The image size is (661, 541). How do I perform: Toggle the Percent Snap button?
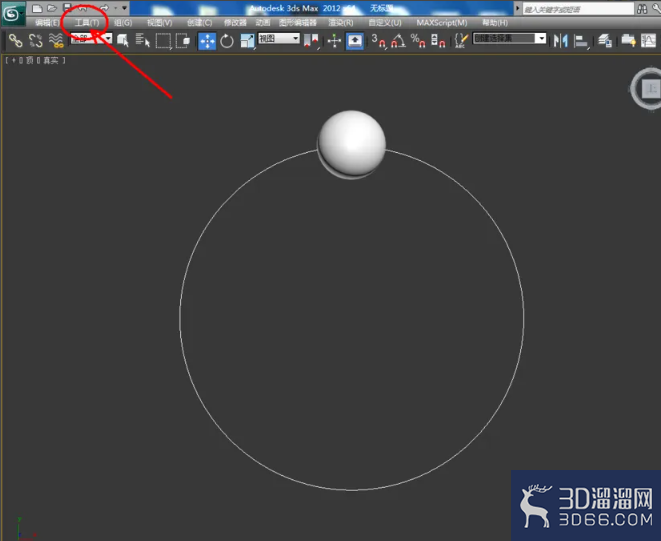tap(418, 41)
